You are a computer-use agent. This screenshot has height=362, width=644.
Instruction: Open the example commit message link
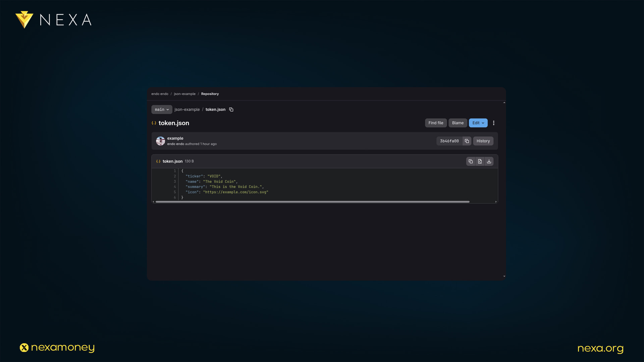[175, 138]
